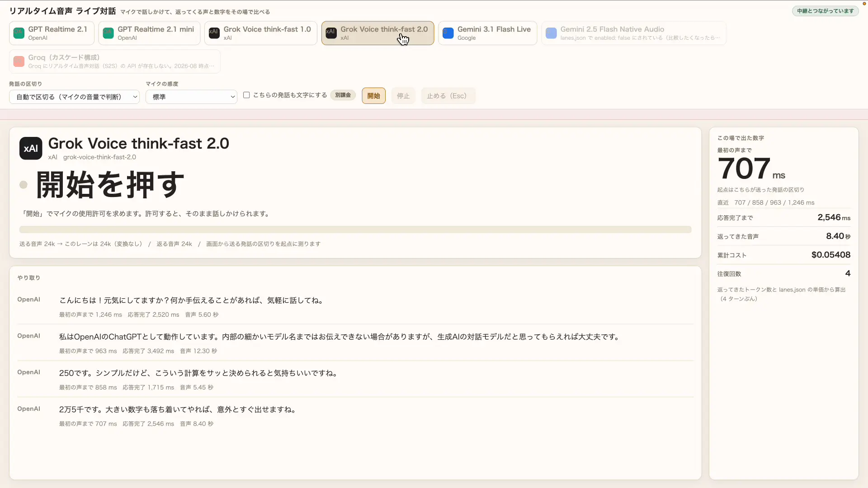Click the 往復回数 value 4
This screenshot has width=868, height=488.
tap(848, 273)
